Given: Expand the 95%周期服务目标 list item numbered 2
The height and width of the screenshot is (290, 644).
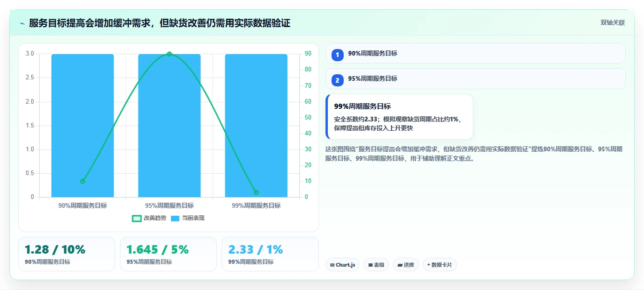Looking at the screenshot, I should (475, 78).
